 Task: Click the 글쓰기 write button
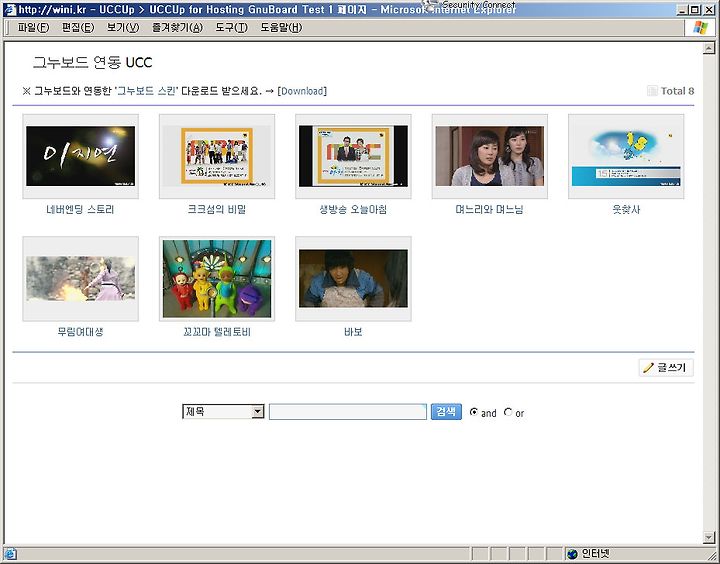coord(666,367)
